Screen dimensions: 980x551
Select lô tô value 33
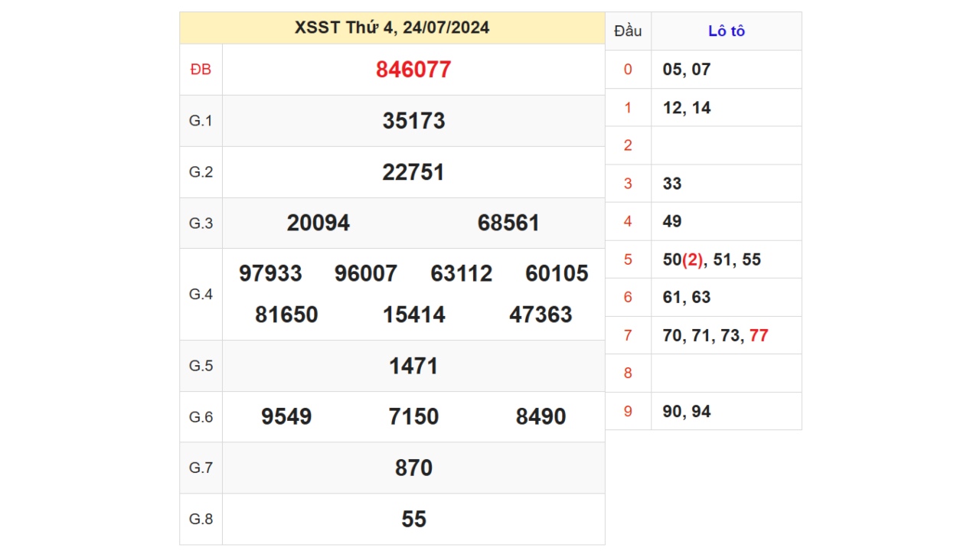[672, 184]
